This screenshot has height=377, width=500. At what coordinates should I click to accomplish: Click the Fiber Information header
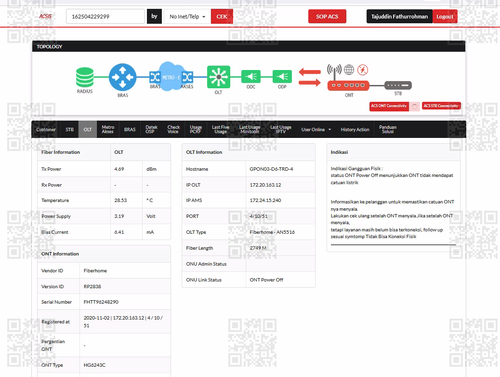tap(61, 152)
